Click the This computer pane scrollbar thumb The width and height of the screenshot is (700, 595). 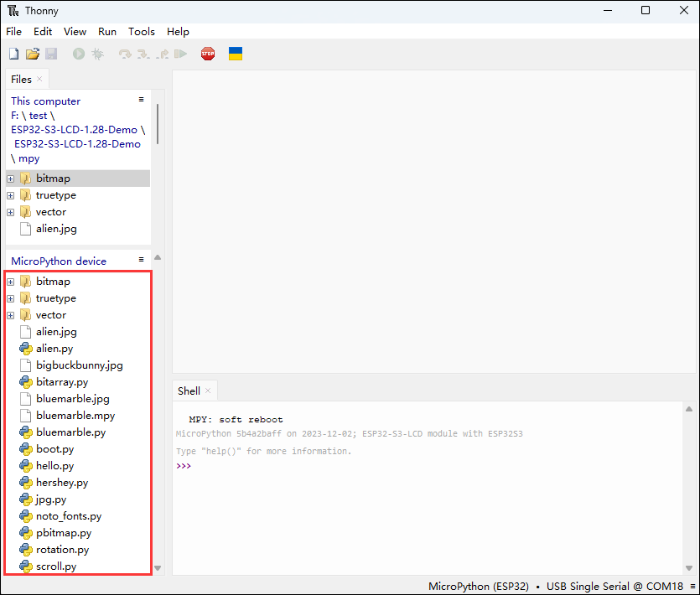click(x=158, y=124)
